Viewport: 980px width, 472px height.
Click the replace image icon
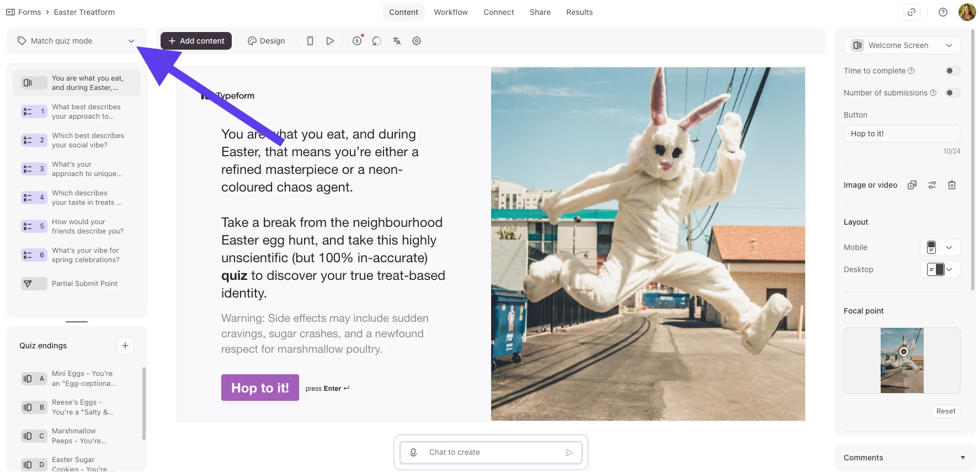[x=912, y=185]
